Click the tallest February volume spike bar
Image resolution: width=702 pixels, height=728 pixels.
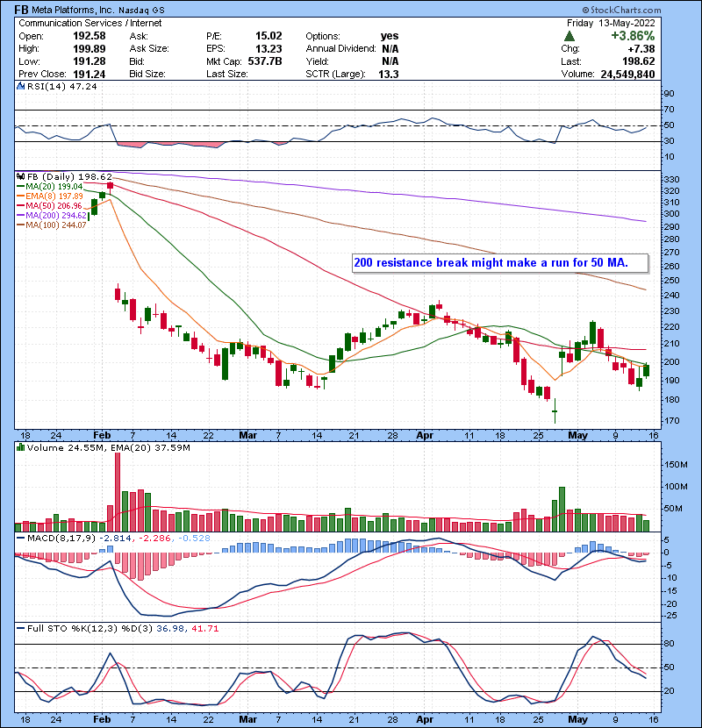click(x=118, y=492)
